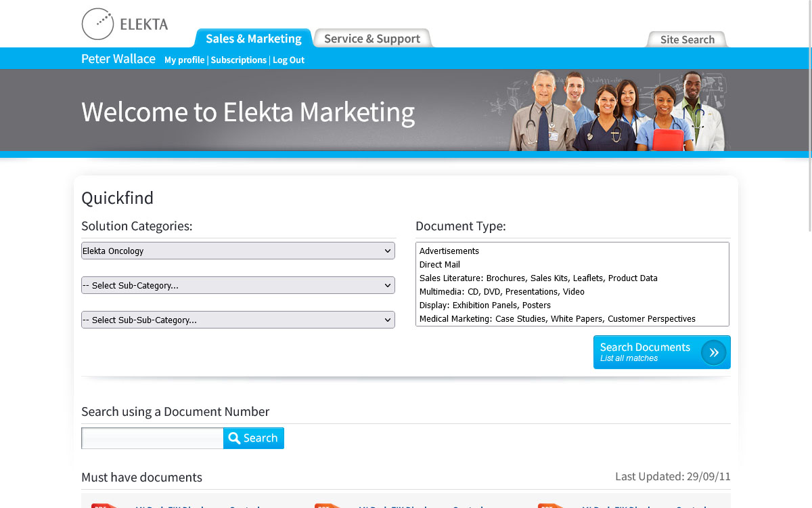The height and width of the screenshot is (508, 812).
Task: Choose Direct Mail document type
Action: tap(440, 265)
